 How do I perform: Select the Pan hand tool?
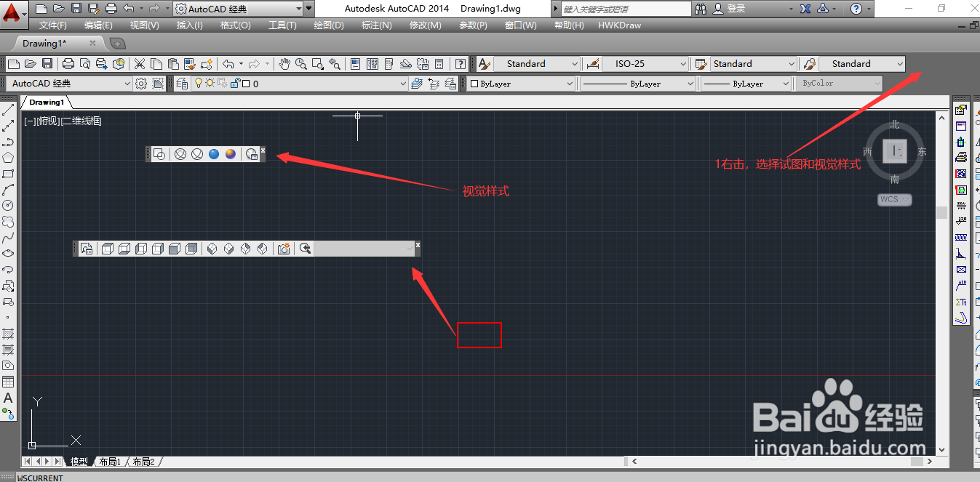(284, 64)
